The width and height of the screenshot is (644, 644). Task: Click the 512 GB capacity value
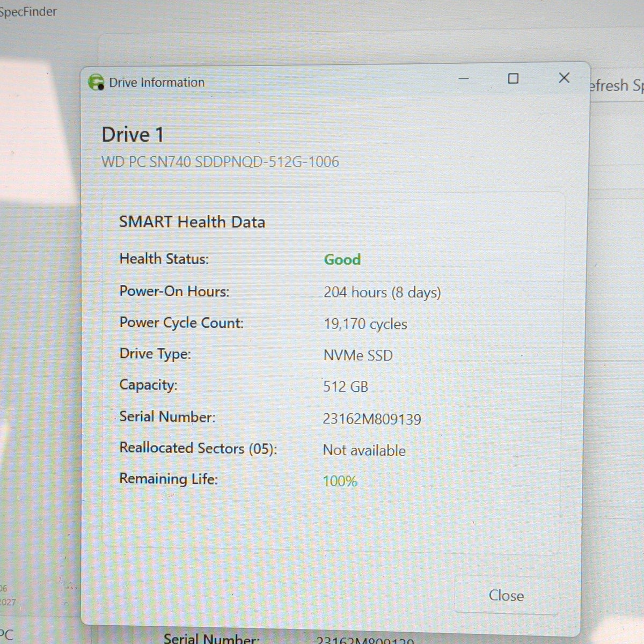point(346,386)
